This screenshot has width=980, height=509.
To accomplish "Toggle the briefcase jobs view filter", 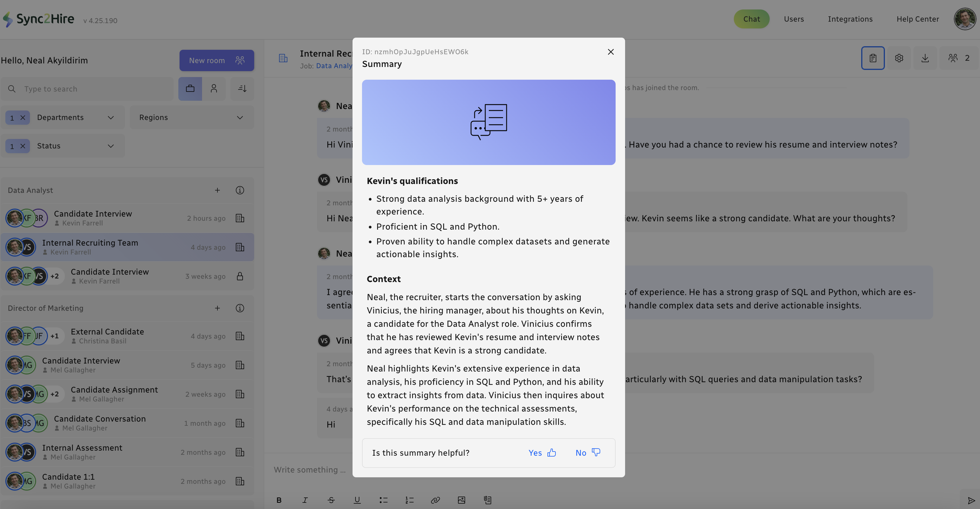I will pyautogui.click(x=190, y=89).
